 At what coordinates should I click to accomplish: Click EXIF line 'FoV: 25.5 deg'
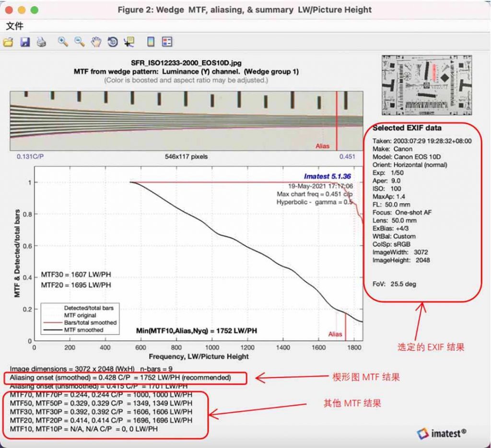click(394, 284)
